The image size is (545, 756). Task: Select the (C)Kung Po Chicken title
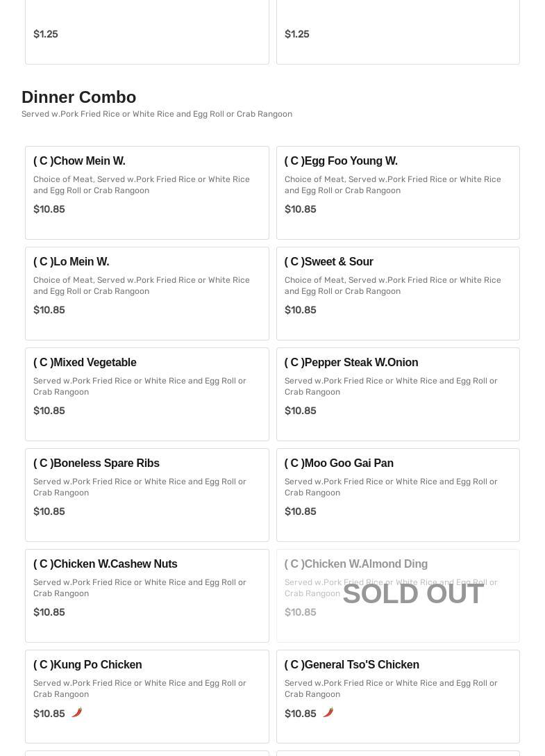[x=87, y=664]
